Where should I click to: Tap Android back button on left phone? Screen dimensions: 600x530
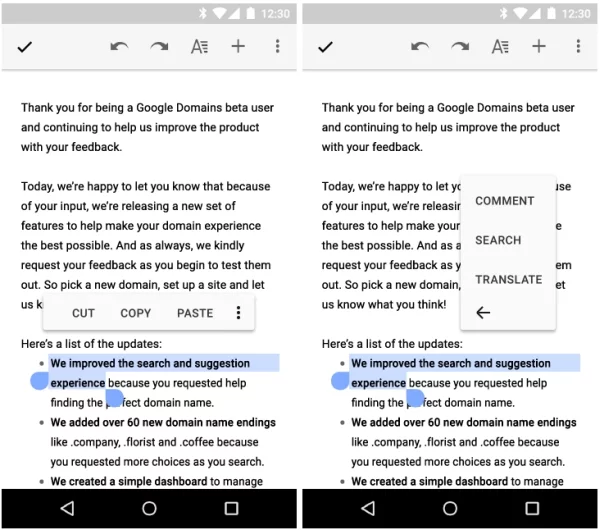67,509
